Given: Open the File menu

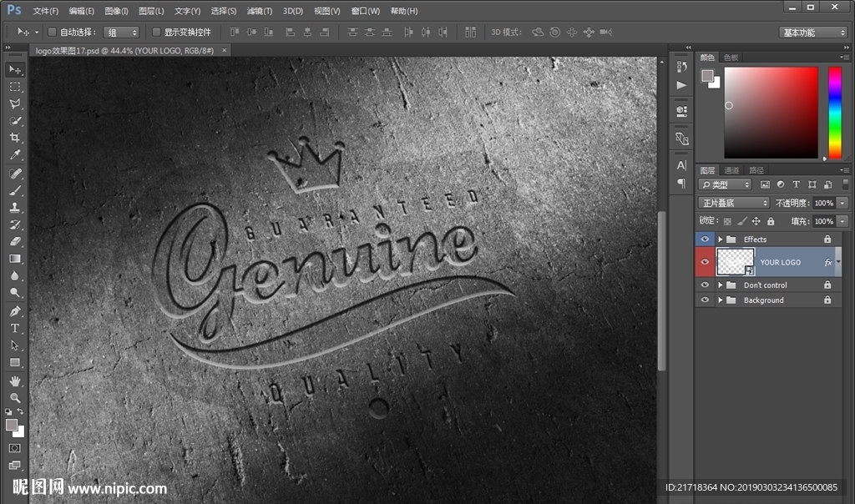Looking at the screenshot, I should point(46,11).
